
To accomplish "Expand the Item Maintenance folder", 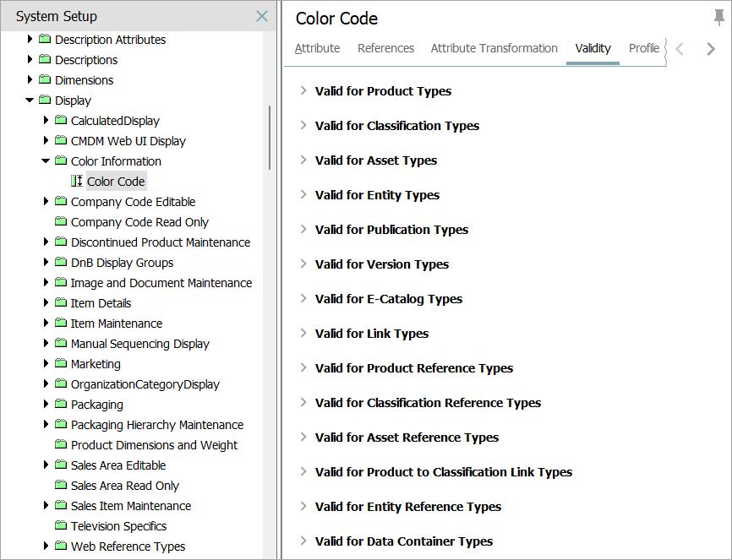I will 46,323.
